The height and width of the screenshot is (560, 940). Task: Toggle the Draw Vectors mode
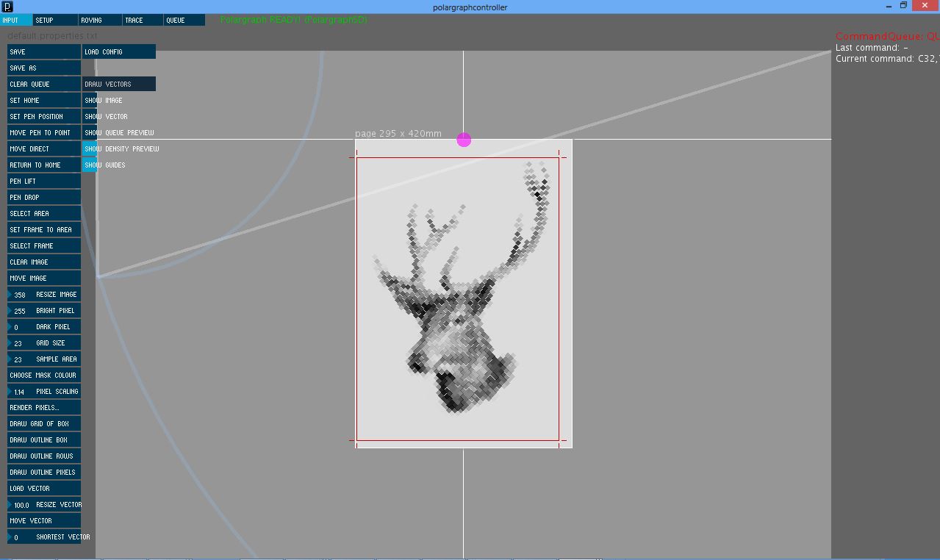coord(119,84)
